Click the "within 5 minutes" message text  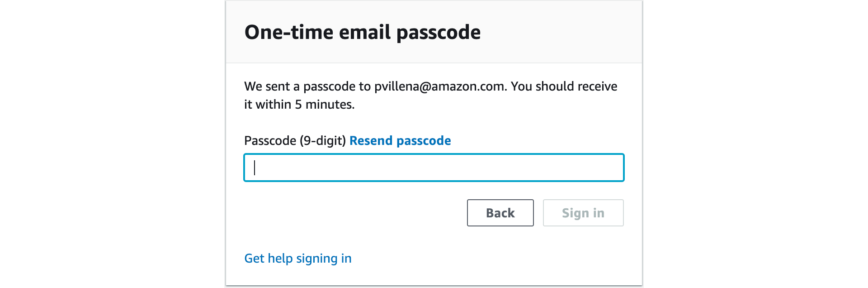[305, 105]
